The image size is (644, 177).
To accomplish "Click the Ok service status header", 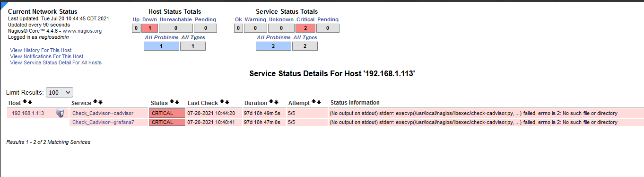I will pyautogui.click(x=238, y=19).
